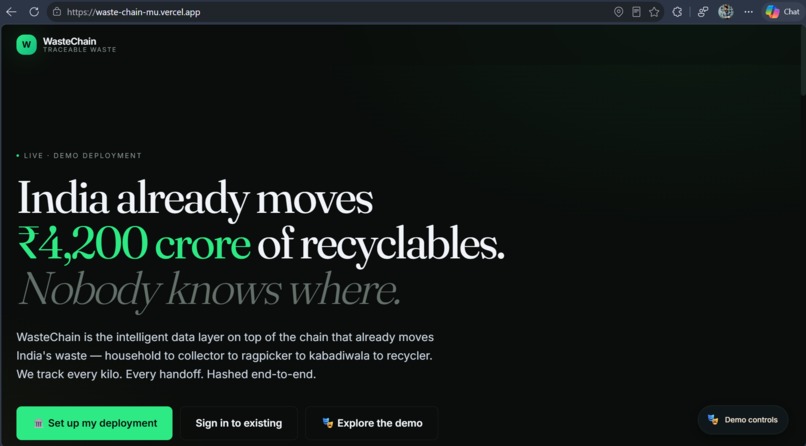Screen dimensions: 806x446
Task: Click the browser back arrow
Action: tap(11, 12)
